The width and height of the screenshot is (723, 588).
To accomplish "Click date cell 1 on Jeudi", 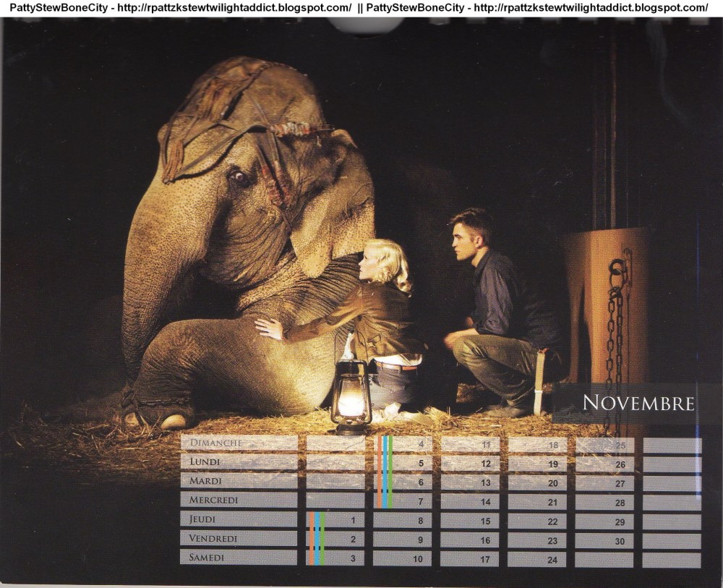I will pyautogui.click(x=335, y=519).
